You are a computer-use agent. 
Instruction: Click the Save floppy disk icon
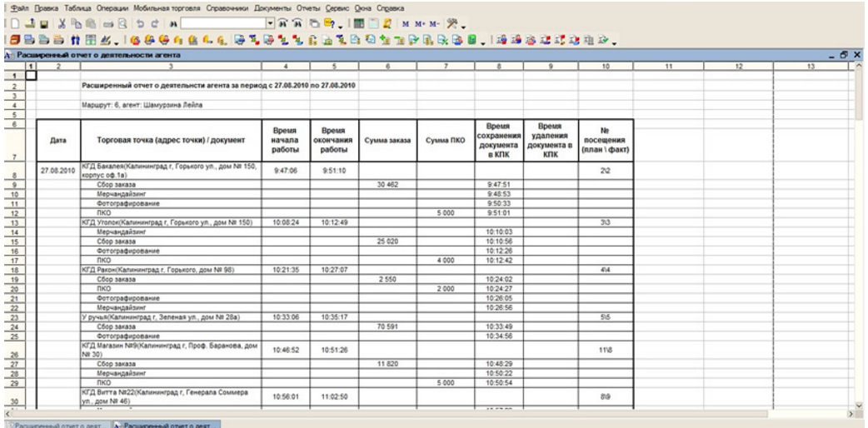pyautogui.click(x=43, y=23)
